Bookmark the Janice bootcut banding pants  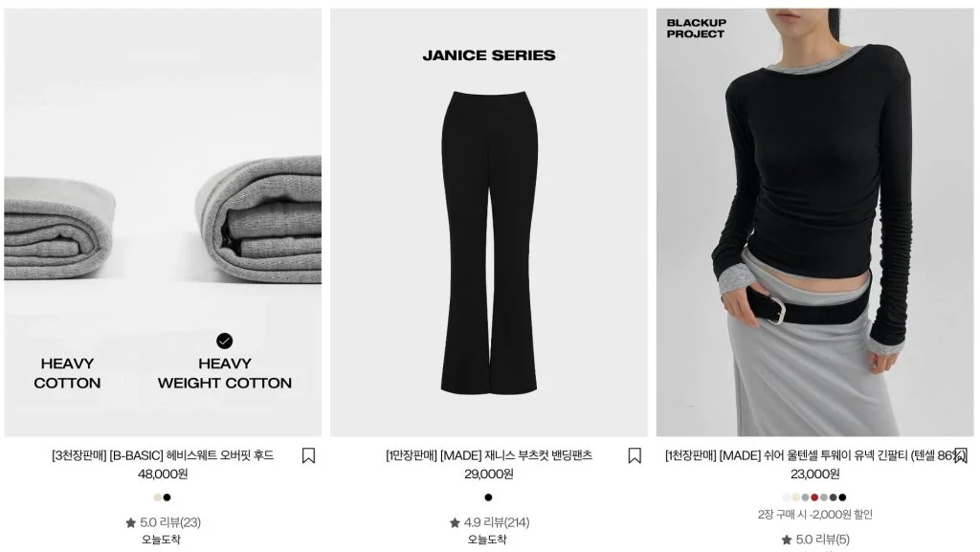click(635, 455)
